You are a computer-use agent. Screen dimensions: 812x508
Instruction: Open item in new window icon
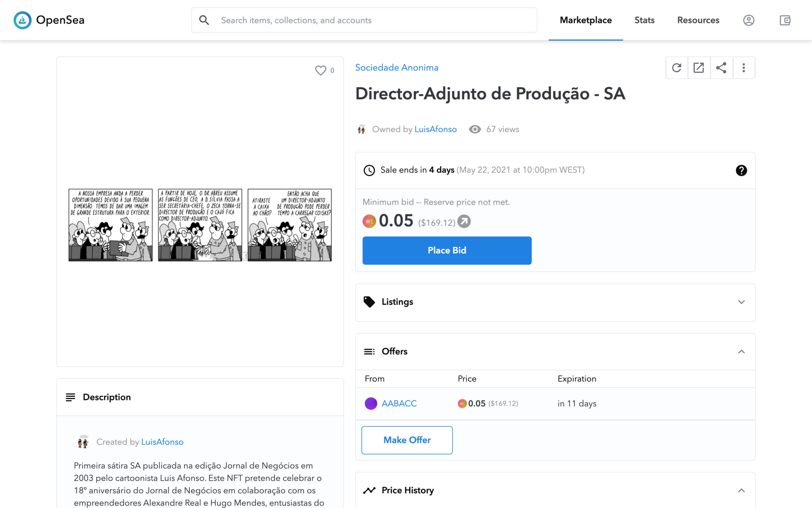pyautogui.click(x=699, y=68)
